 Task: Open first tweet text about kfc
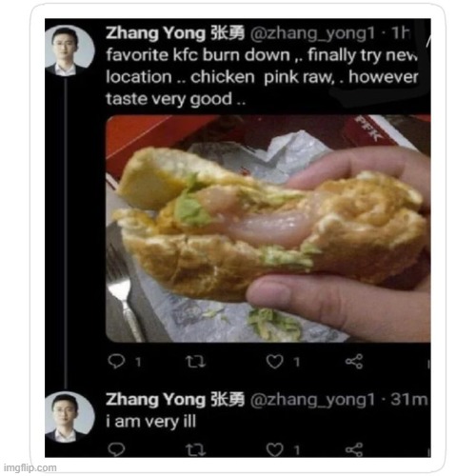coord(262,77)
